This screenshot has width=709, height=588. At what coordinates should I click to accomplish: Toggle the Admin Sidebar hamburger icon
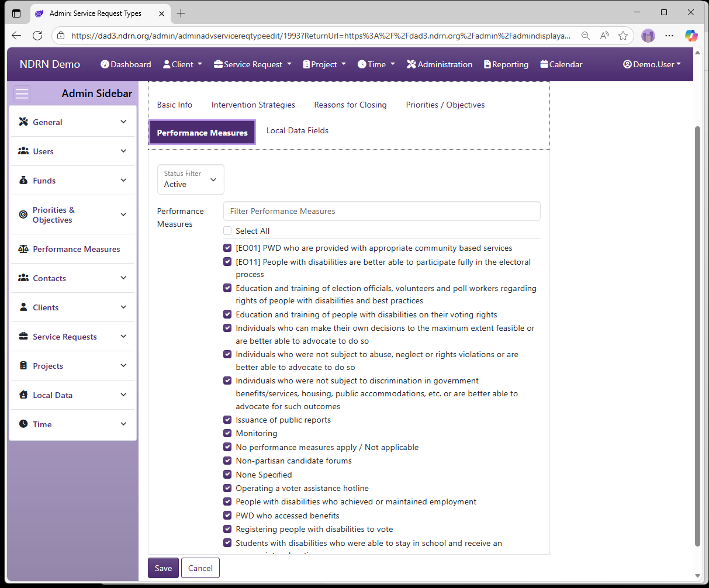pyautogui.click(x=22, y=94)
